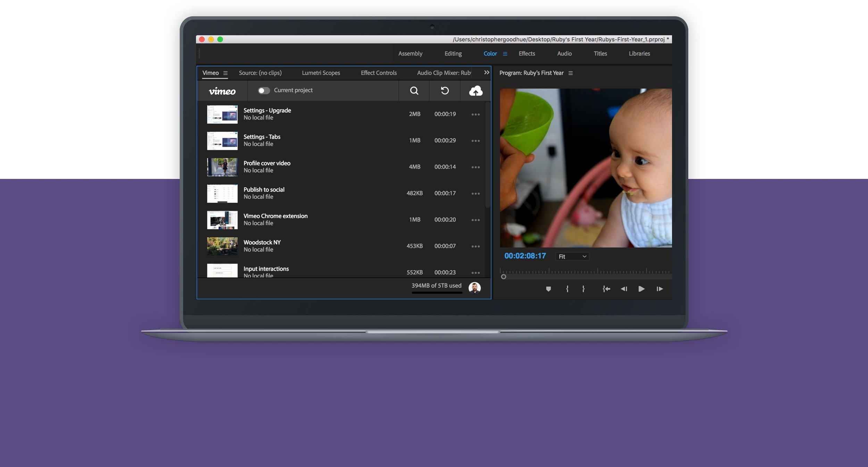Switch to the Audio workspace
Viewport: 868px width, 467px height.
click(564, 53)
